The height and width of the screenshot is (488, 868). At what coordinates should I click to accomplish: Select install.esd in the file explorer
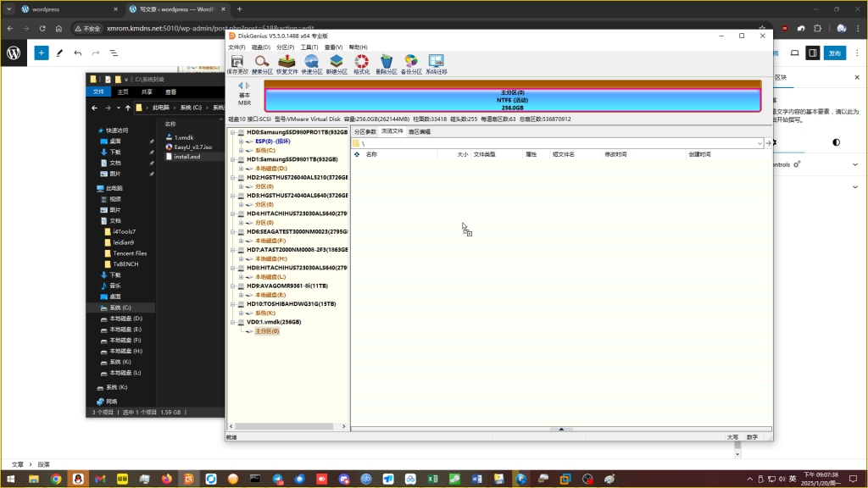[x=186, y=157]
